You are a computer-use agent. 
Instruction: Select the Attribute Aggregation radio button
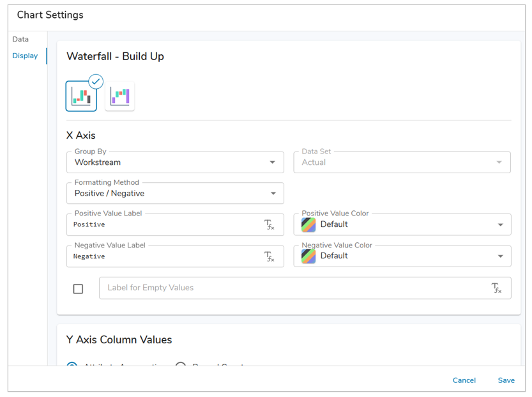click(x=73, y=365)
